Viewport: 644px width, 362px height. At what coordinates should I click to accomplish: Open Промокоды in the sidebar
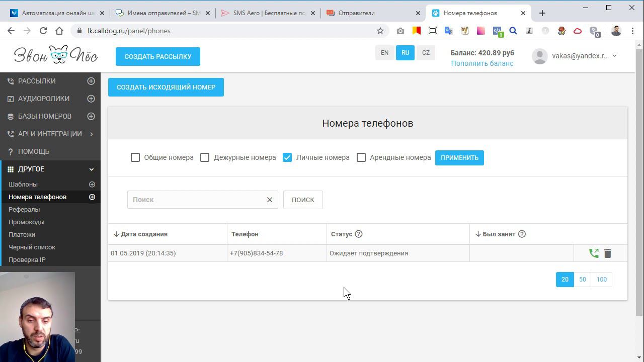point(27,222)
